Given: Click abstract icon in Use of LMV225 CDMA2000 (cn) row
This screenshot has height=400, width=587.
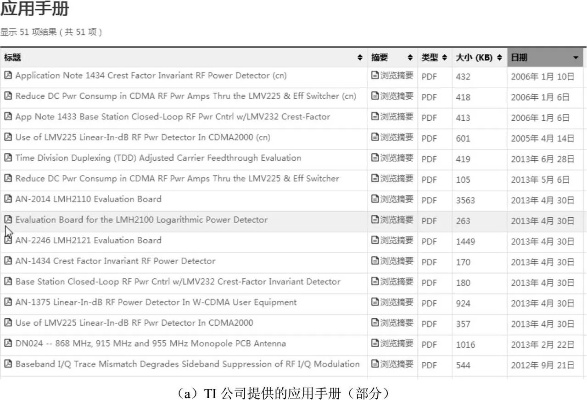Looking at the screenshot, I should point(375,137).
